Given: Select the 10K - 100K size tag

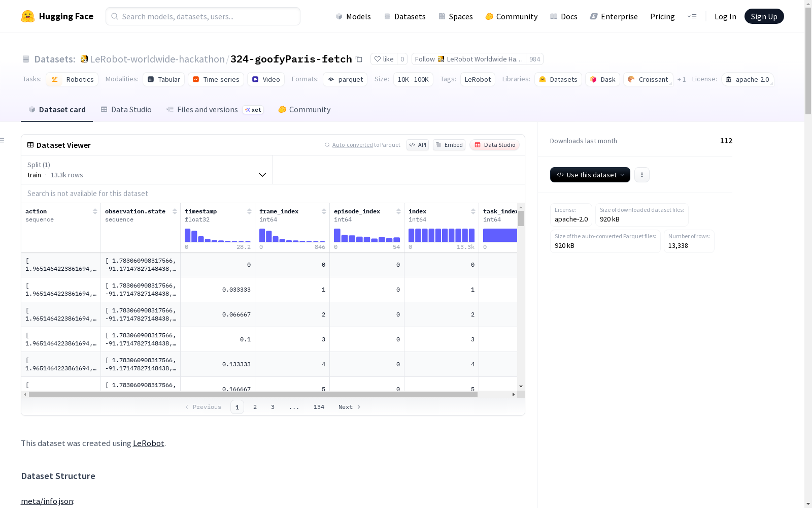Looking at the screenshot, I should point(413,79).
